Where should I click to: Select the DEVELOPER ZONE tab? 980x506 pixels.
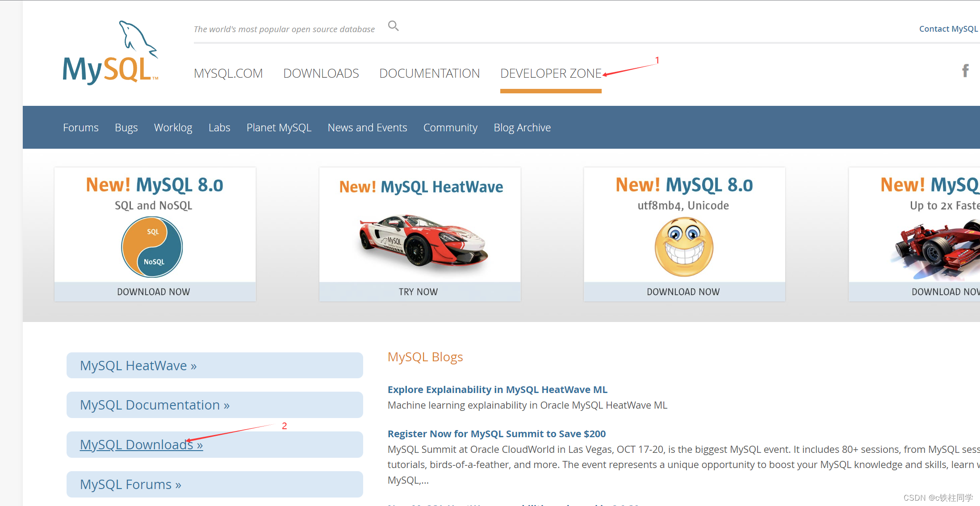(x=551, y=73)
